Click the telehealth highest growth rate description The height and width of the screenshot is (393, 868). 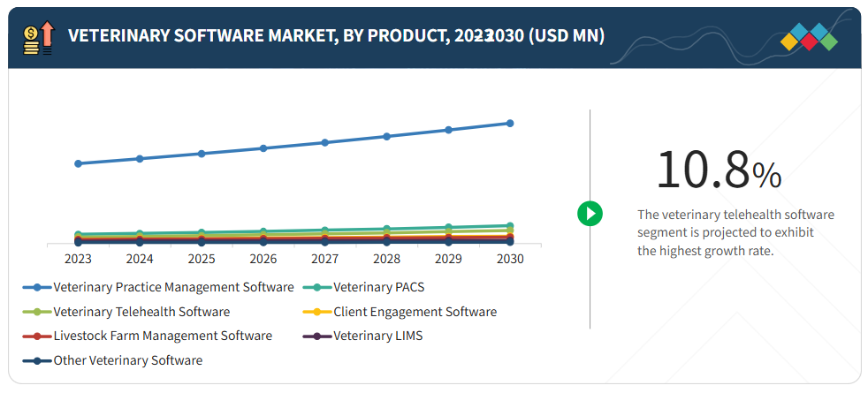point(735,232)
